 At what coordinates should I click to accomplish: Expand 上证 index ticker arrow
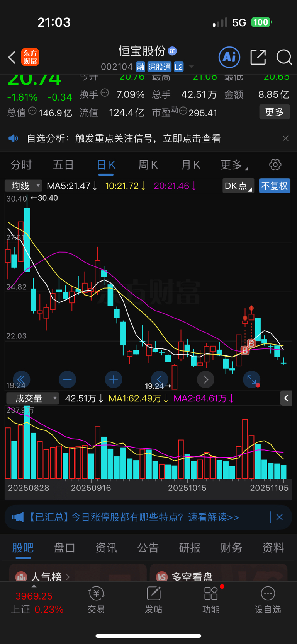point(34,586)
